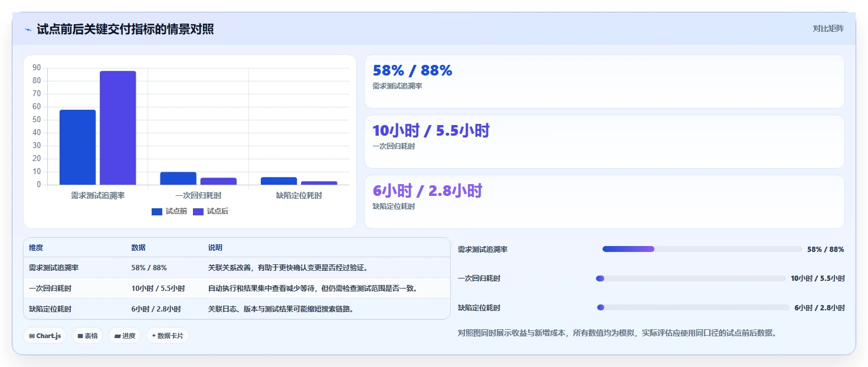868x367 pixels.
Task: Click the 试点前 bar for 需求测试追溯率
Action: [x=77, y=147]
